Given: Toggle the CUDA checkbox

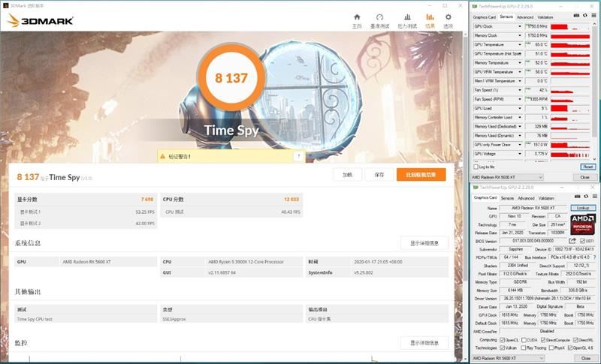Looking at the screenshot, I should [x=524, y=340].
